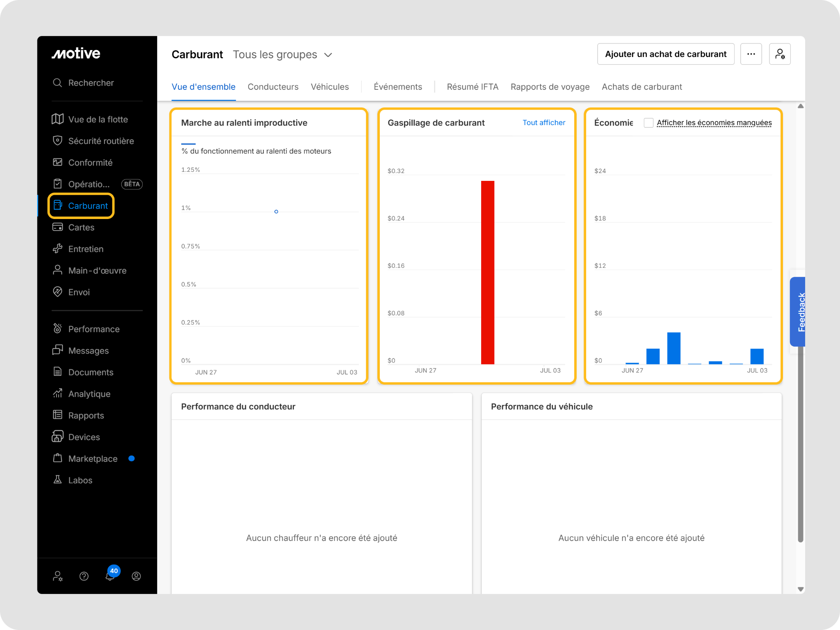Open Labos flask icon
The width and height of the screenshot is (840, 630).
click(57, 480)
